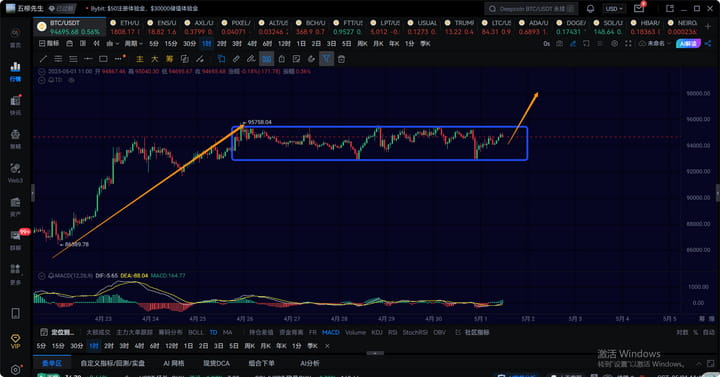720x377 pixels.
Task: Select the 4时 timeframe button
Action: coord(252,44)
